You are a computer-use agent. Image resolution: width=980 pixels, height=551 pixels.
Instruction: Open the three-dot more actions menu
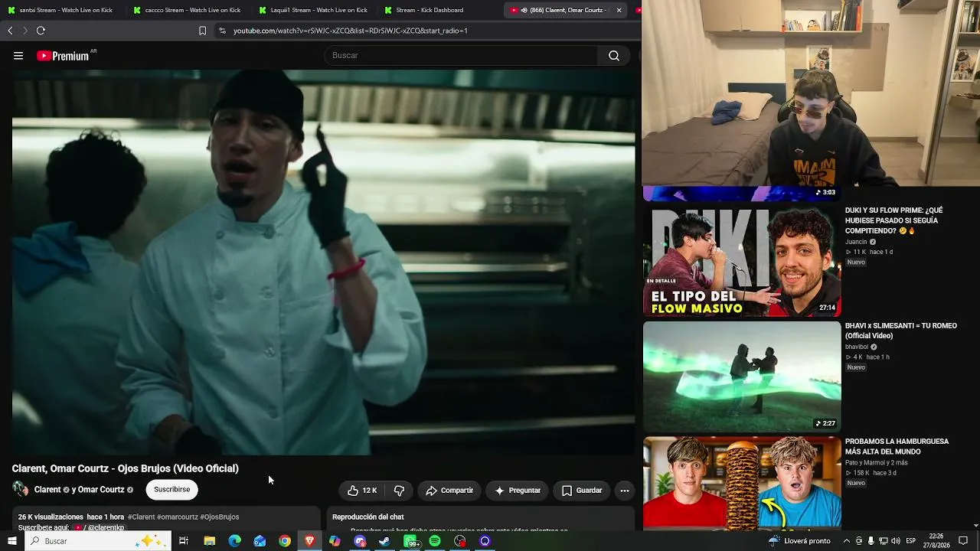(x=625, y=491)
